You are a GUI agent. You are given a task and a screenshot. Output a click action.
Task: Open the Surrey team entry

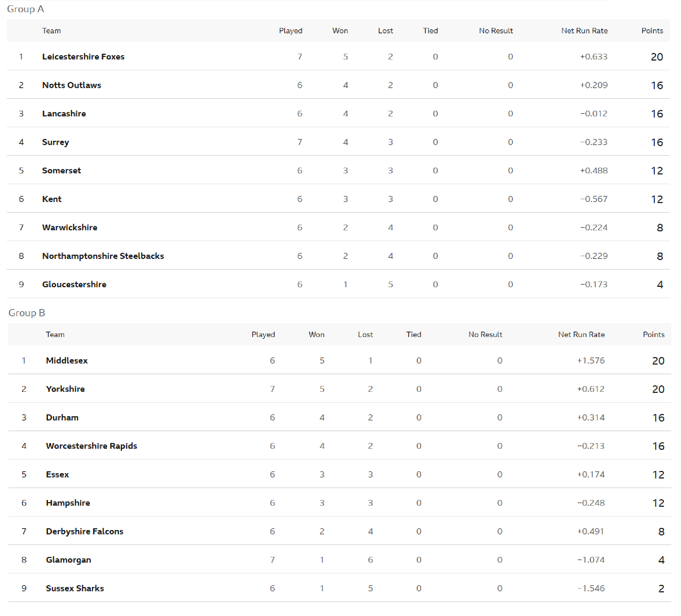56,142
